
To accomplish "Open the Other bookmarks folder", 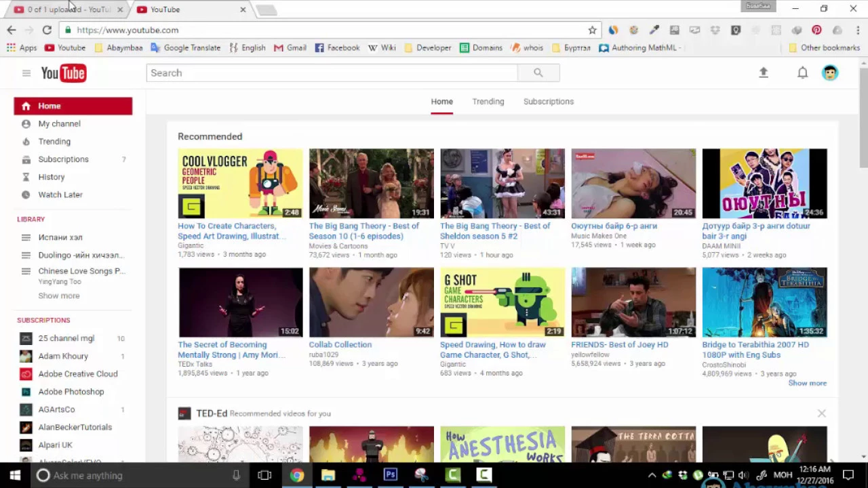I will click(824, 47).
